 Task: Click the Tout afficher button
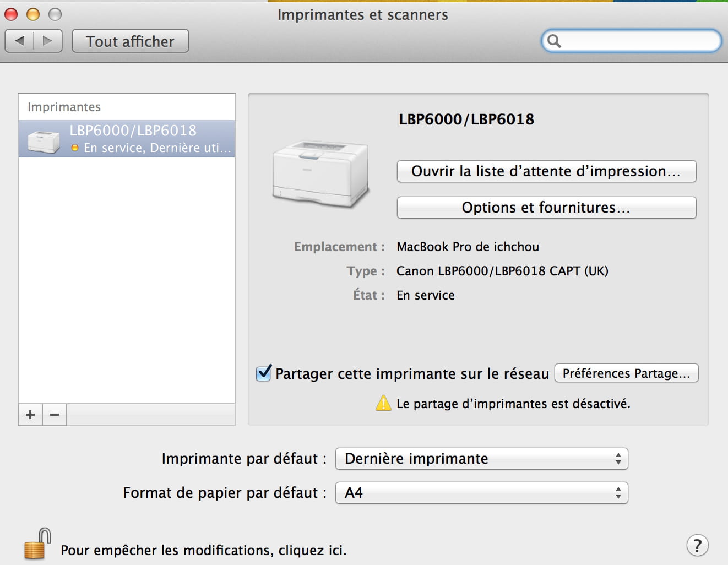[x=130, y=41]
